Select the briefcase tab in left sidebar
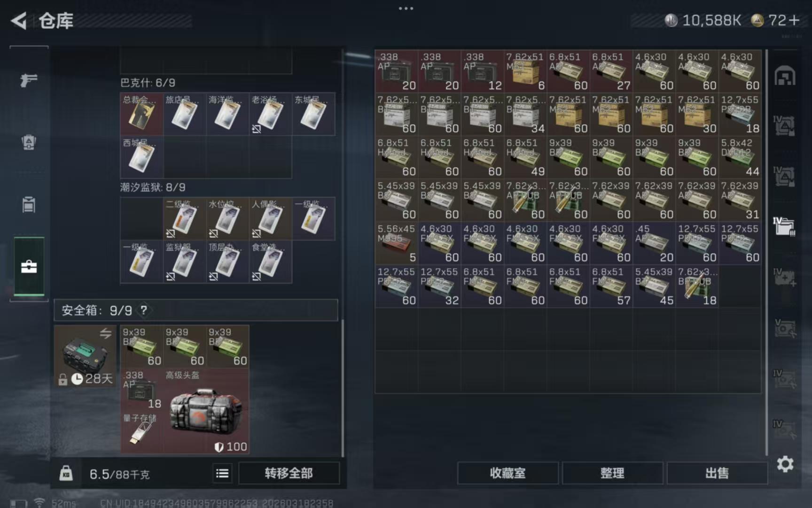Image resolution: width=812 pixels, height=508 pixels. [29, 267]
